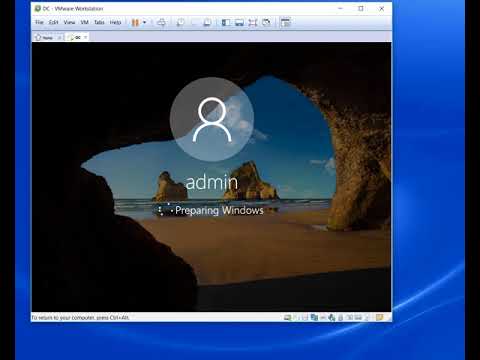Click the Preparing Windows status text

pyautogui.click(x=219, y=211)
